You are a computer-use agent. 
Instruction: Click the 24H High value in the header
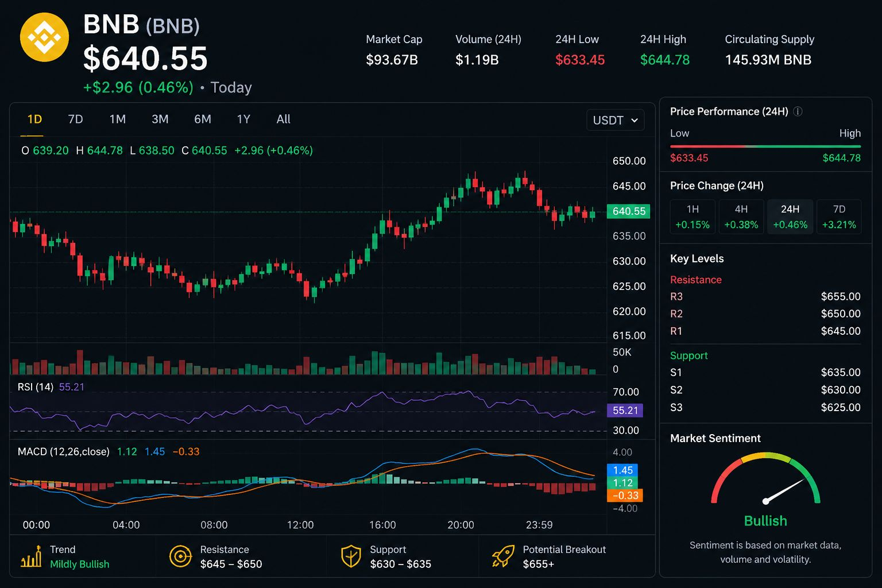click(665, 60)
